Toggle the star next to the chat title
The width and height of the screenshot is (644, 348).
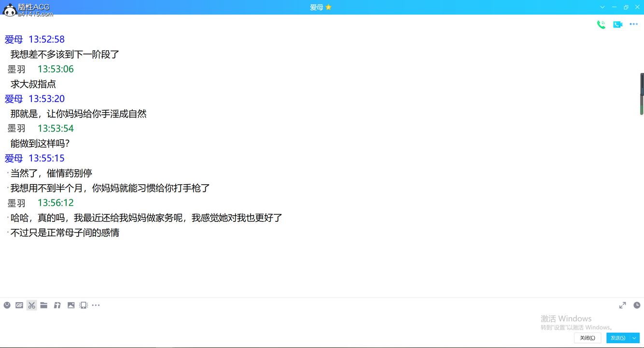pyautogui.click(x=329, y=7)
